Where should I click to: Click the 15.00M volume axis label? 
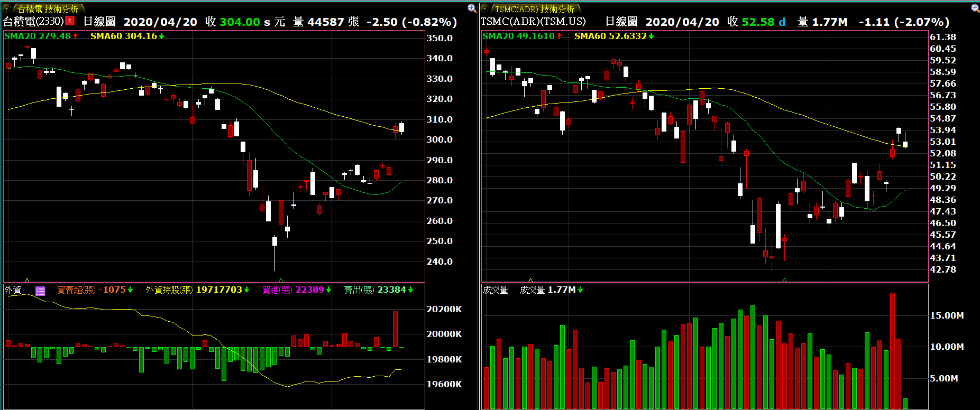[x=947, y=315]
